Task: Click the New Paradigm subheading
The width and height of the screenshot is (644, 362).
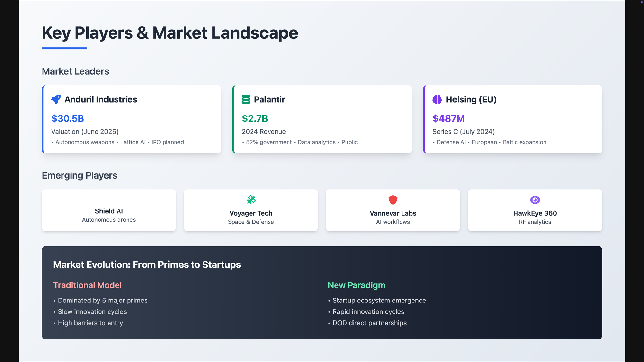Action: (356, 285)
